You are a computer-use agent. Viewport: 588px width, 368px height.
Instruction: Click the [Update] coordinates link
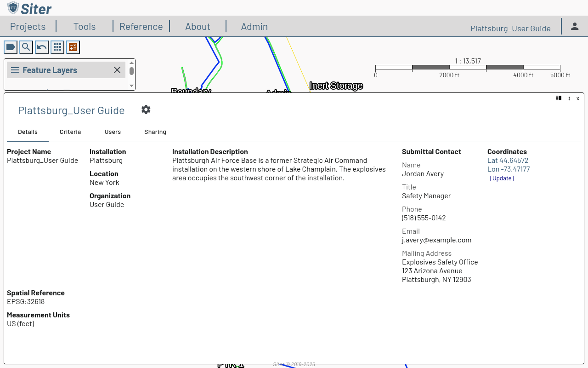point(502,178)
